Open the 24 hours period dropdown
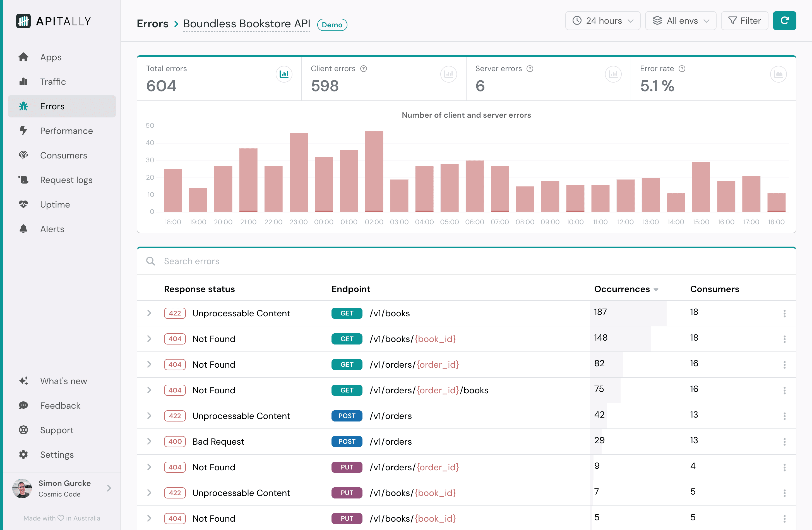This screenshot has height=530, width=812. click(x=603, y=20)
